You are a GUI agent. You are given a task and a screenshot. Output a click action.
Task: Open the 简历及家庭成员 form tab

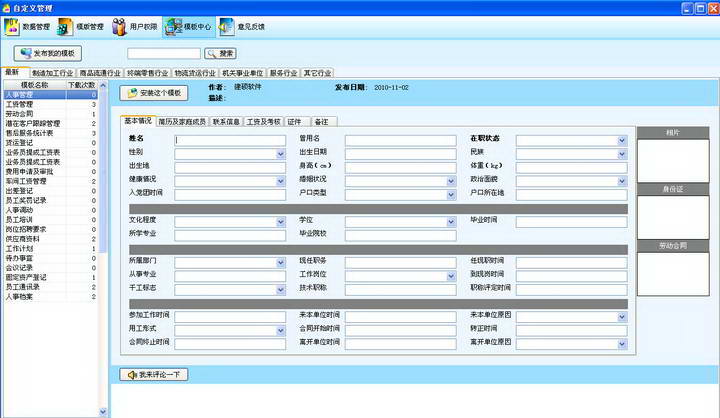(182, 122)
